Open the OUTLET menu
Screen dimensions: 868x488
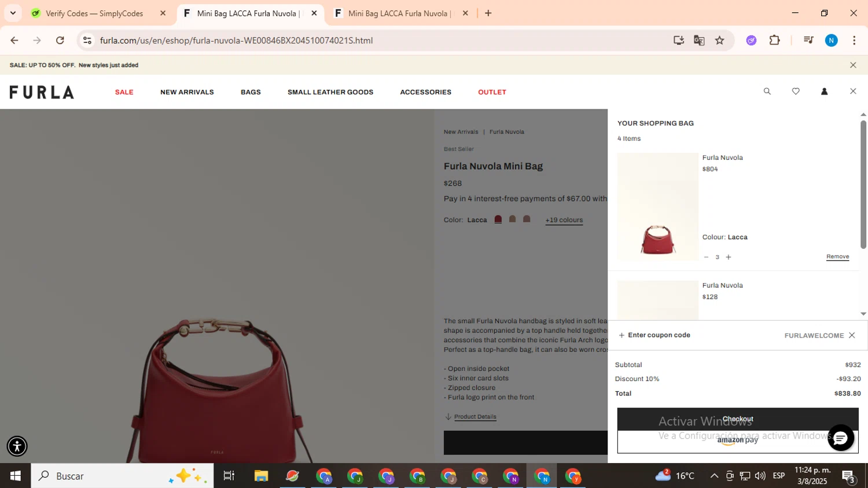point(492,92)
